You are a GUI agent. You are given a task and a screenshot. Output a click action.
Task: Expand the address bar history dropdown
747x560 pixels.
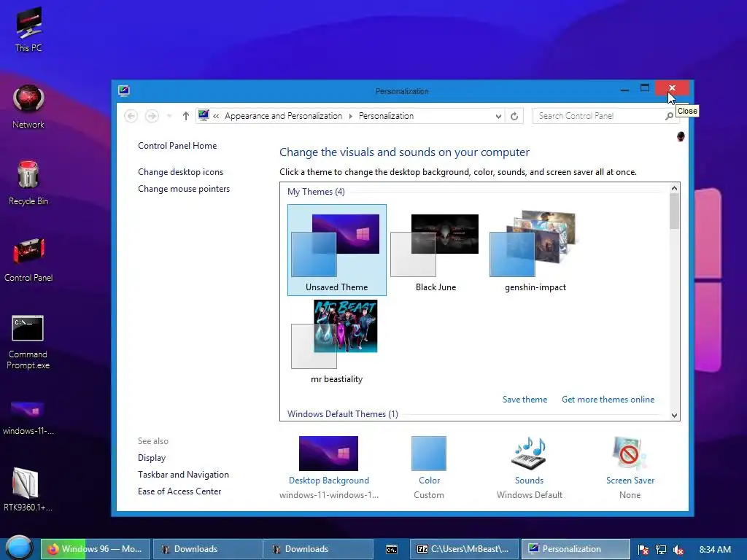pyautogui.click(x=498, y=116)
